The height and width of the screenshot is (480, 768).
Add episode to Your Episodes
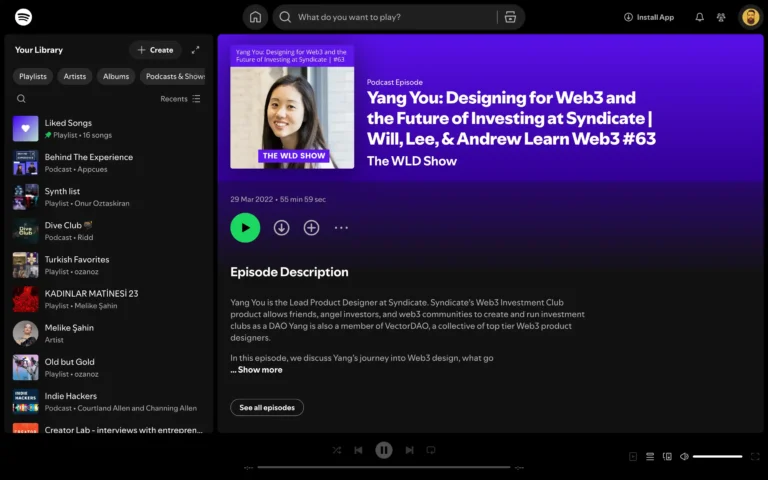coord(312,228)
